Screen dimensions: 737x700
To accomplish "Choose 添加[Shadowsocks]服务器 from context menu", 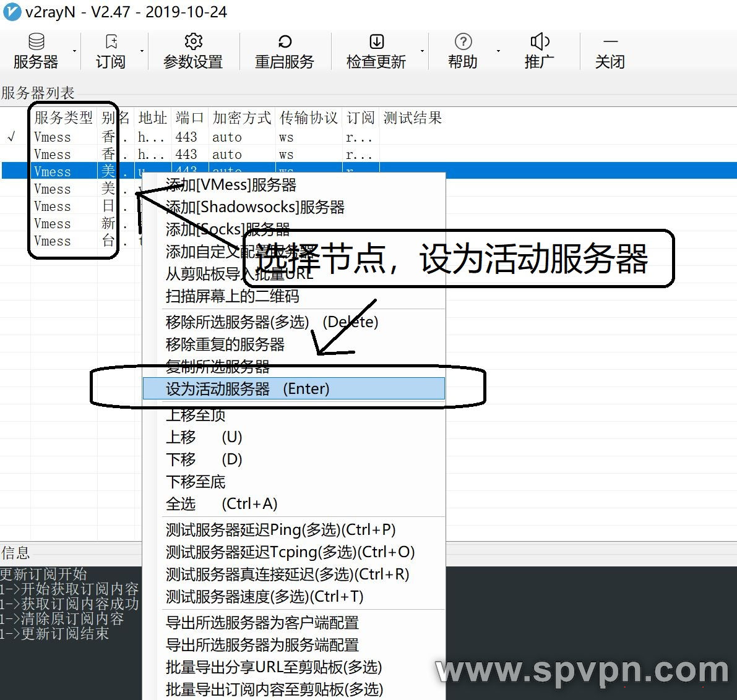I will tap(255, 207).
